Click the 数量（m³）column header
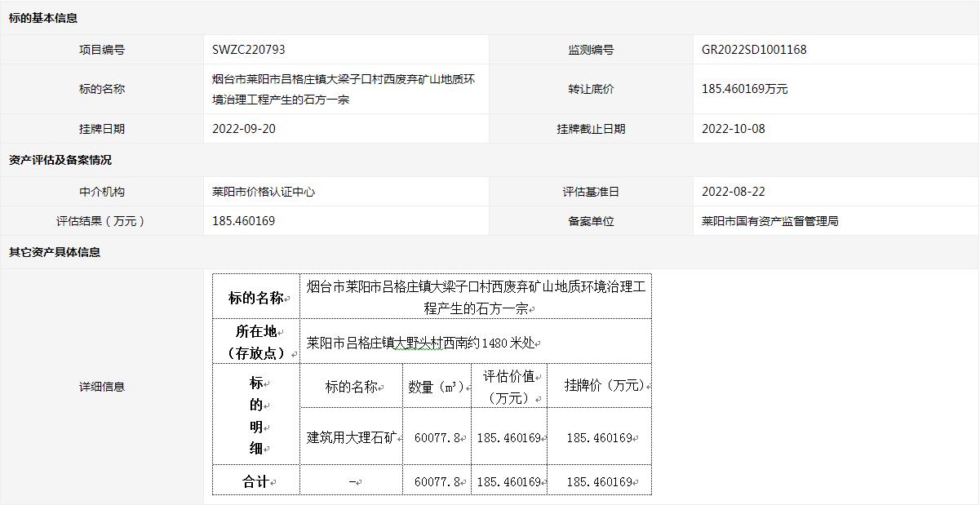This screenshot has width=980, height=505. click(x=437, y=387)
